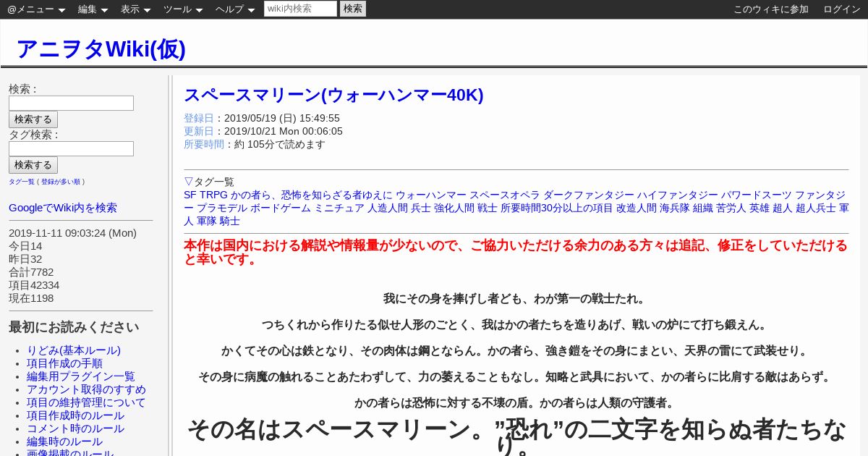Select the ハイファンタジー tag

coord(678,195)
